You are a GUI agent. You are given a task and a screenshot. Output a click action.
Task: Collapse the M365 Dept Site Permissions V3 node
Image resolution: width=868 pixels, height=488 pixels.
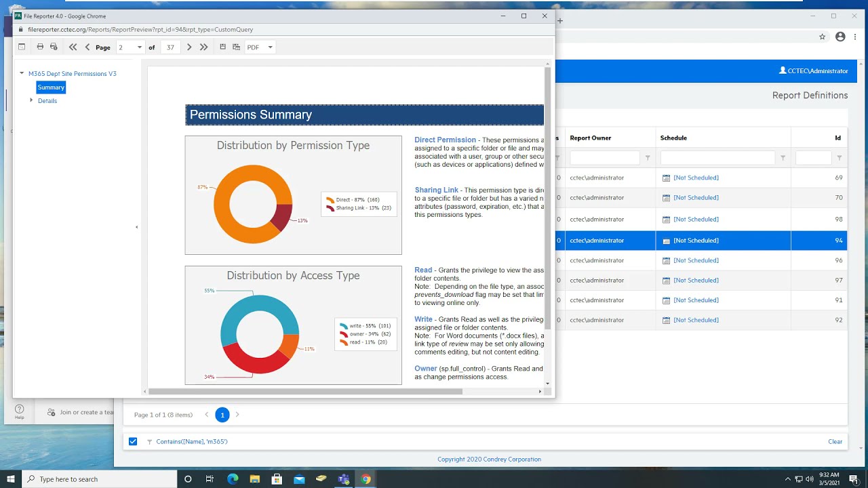[x=22, y=73]
